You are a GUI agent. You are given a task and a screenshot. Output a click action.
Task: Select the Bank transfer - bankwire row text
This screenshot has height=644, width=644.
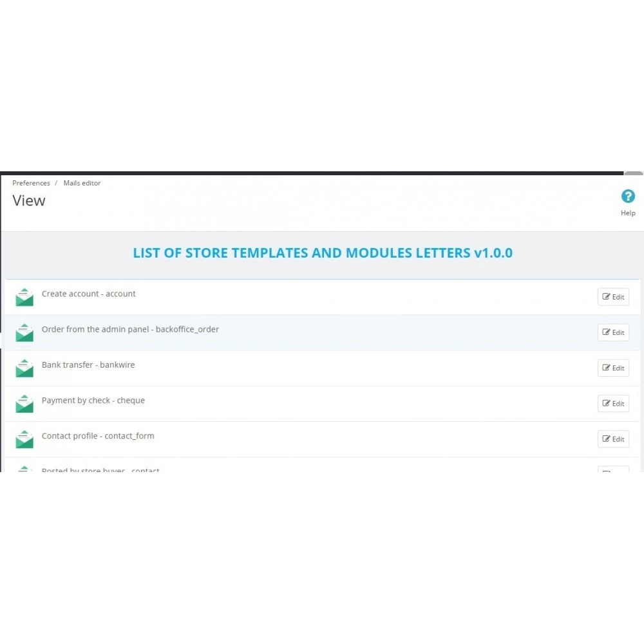click(x=88, y=365)
